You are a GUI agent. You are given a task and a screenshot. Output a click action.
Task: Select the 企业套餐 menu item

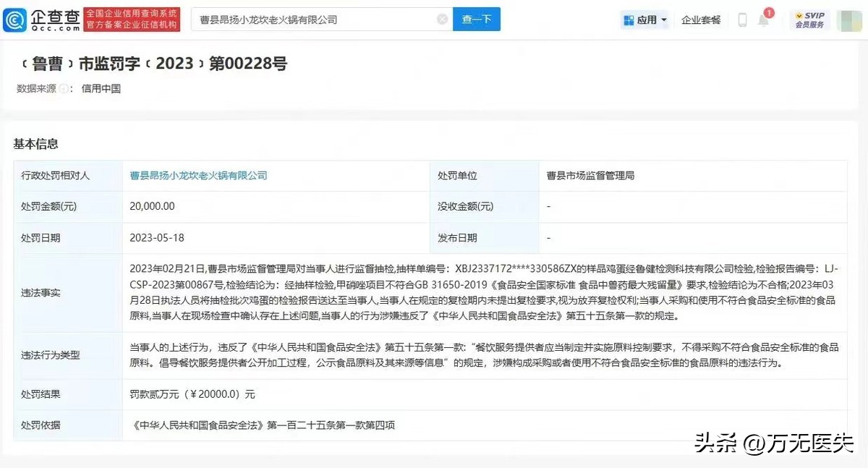tap(700, 20)
